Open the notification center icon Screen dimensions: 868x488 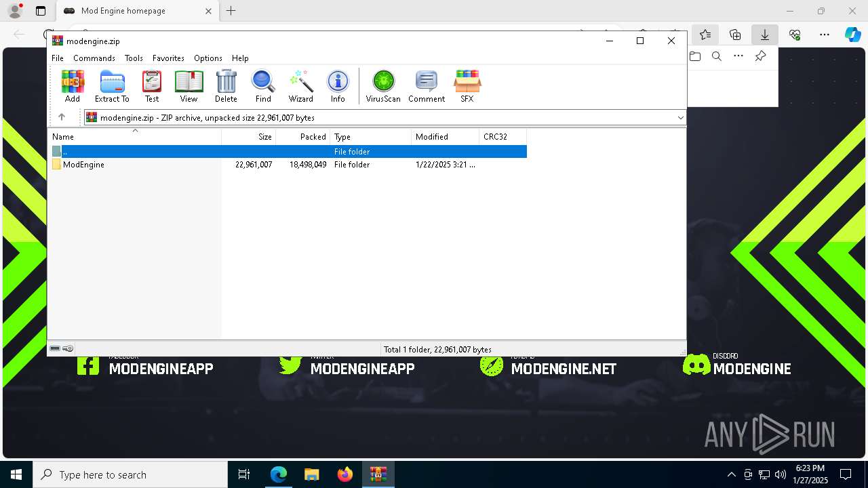pos(846,474)
